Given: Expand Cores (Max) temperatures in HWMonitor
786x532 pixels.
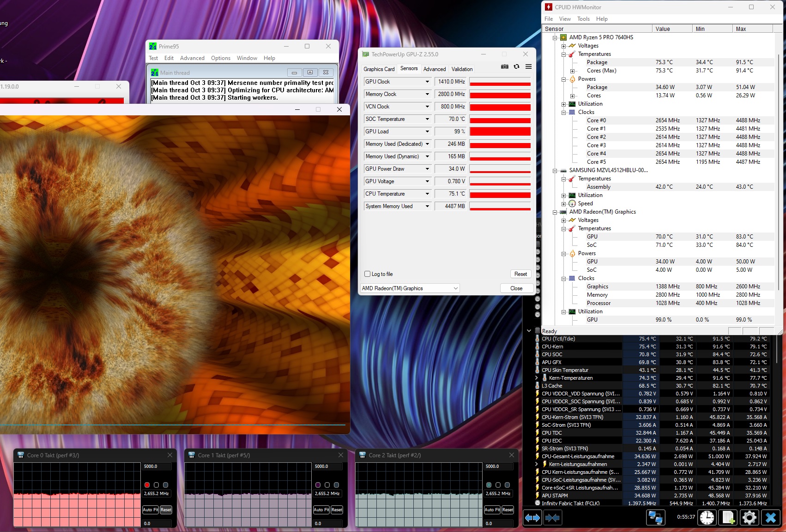Looking at the screenshot, I should 572,71.
